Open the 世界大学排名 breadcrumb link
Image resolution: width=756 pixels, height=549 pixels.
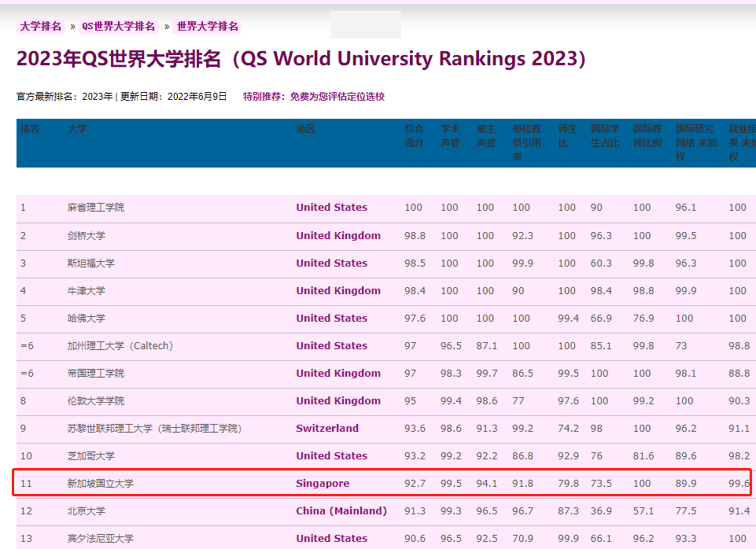[208, 26]
